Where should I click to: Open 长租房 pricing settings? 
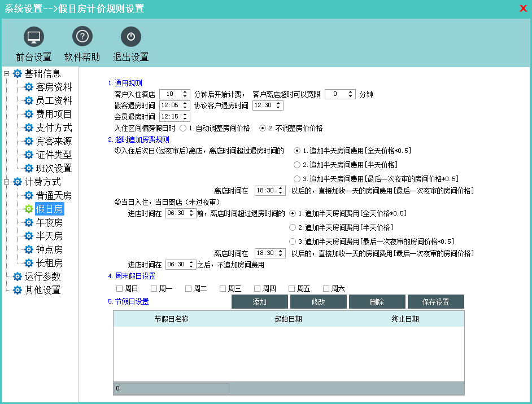click(x=49, y=264)
